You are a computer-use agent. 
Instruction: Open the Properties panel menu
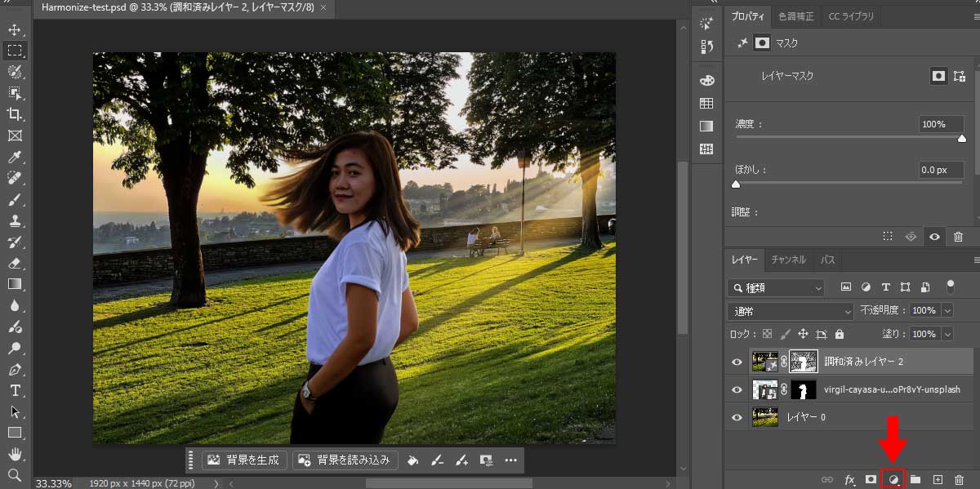976,16
